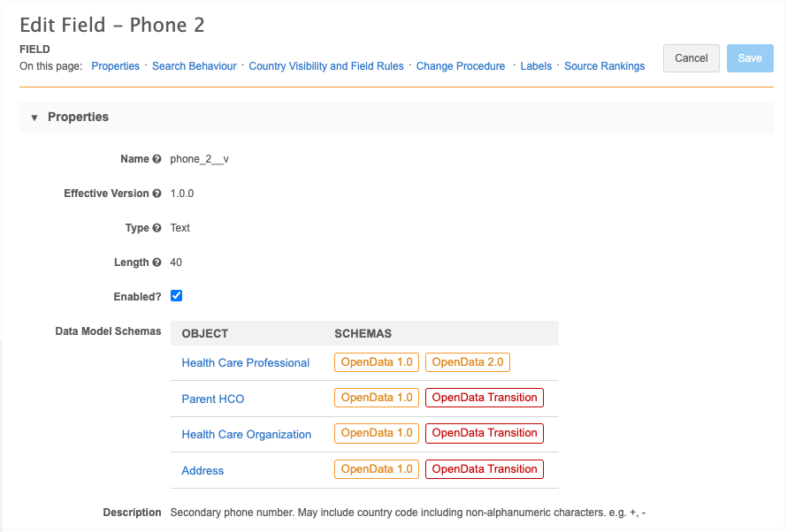Navigate to the Labels section link

[x=536, y=66]
